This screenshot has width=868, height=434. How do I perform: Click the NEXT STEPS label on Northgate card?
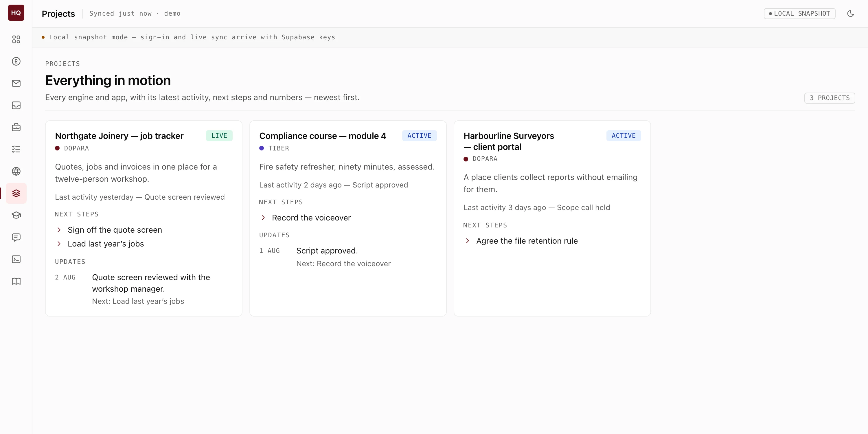point(76,214)
